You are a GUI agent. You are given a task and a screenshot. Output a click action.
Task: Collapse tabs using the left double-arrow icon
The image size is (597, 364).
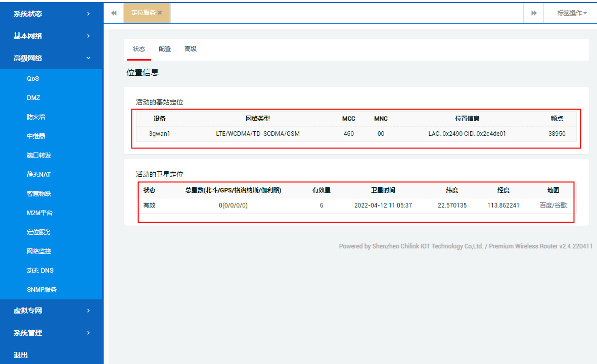(114, 13)
